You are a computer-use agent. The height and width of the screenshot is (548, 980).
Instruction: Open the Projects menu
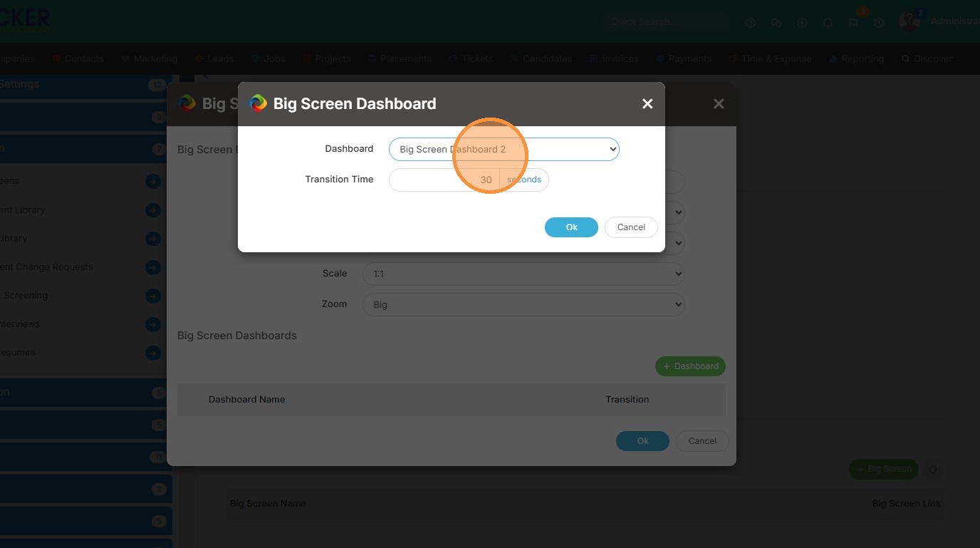click(x=327, y=58)
